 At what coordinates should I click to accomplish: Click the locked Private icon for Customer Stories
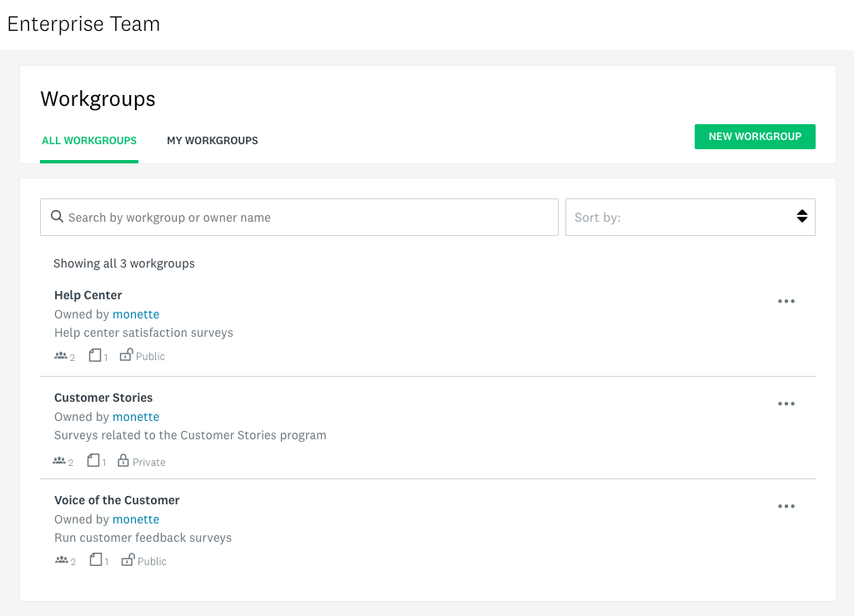coord(123,460)
